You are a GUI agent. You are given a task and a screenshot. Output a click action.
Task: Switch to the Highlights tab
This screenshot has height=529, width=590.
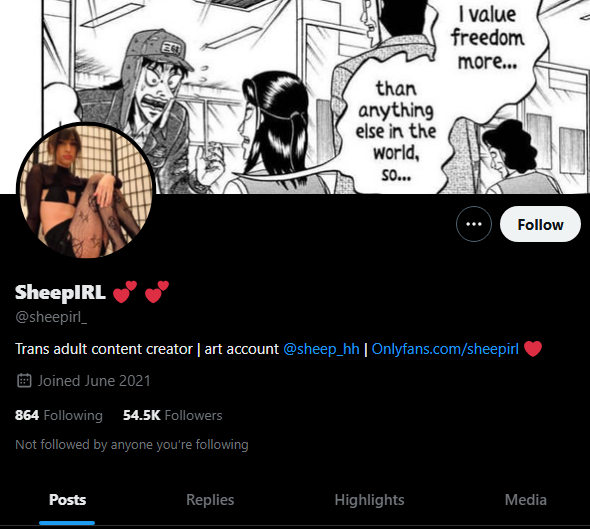(369, 500)
